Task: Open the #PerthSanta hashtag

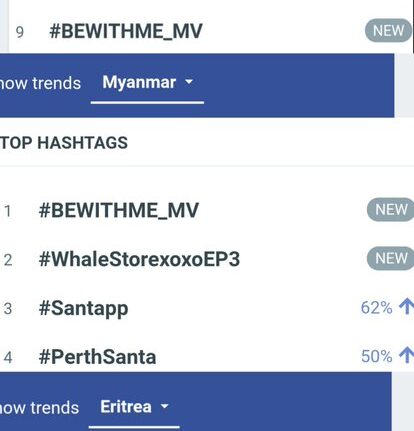Action: pyautogui.click(x=97, y=357)
